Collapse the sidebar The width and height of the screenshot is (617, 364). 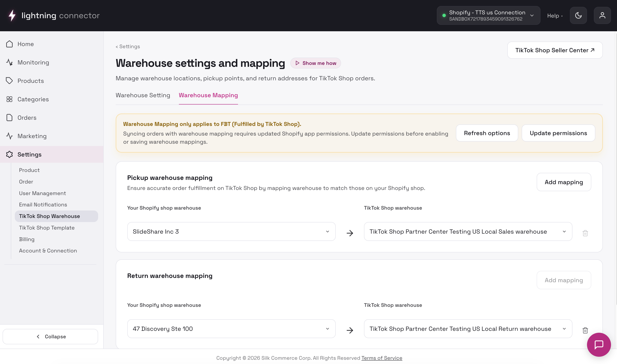50,336
